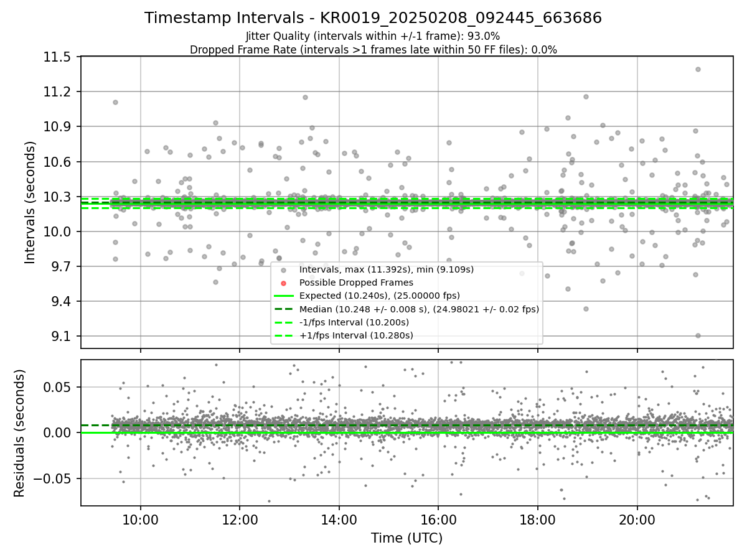
Task: Click the dark green dashed Median line sample
Action: click(284, 309)
